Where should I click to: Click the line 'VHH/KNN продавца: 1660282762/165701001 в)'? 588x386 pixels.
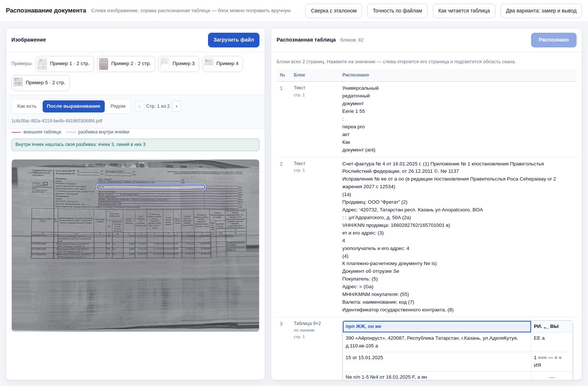click(396, 225)
